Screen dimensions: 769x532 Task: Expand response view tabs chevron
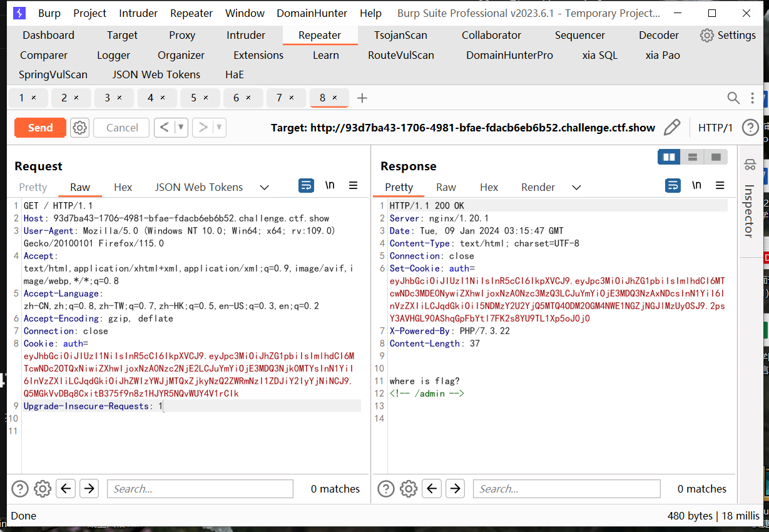576,187
